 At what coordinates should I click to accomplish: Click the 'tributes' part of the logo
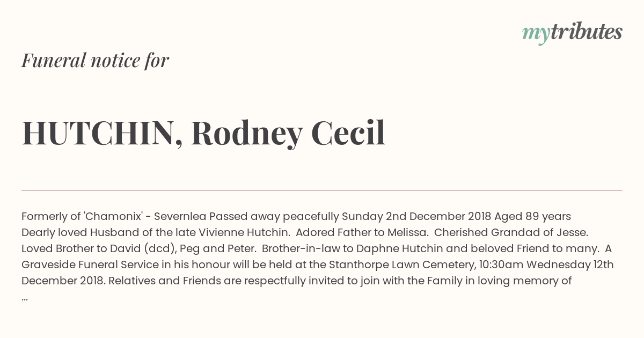click(x=587, y=32)
